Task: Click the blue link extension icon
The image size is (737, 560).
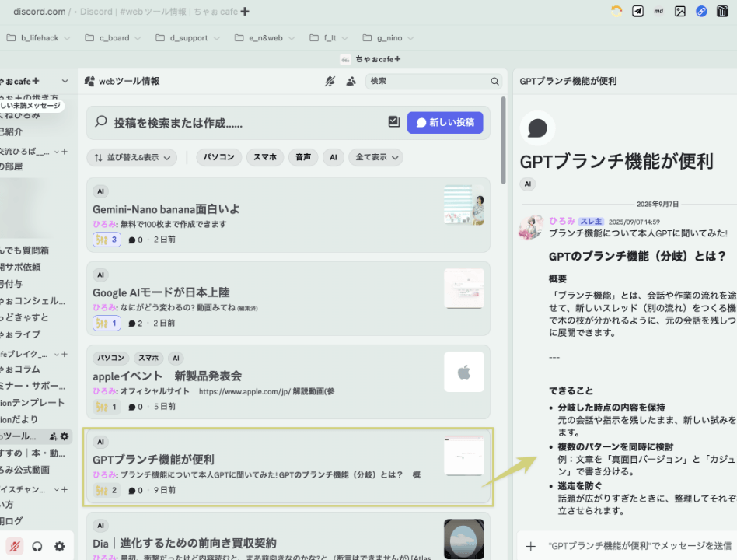Action: coord(701,11)
